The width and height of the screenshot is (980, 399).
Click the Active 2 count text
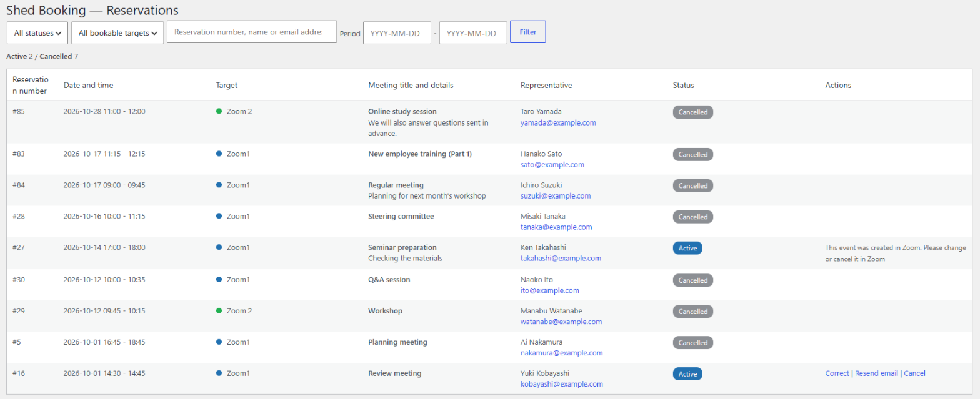(19, 56)
